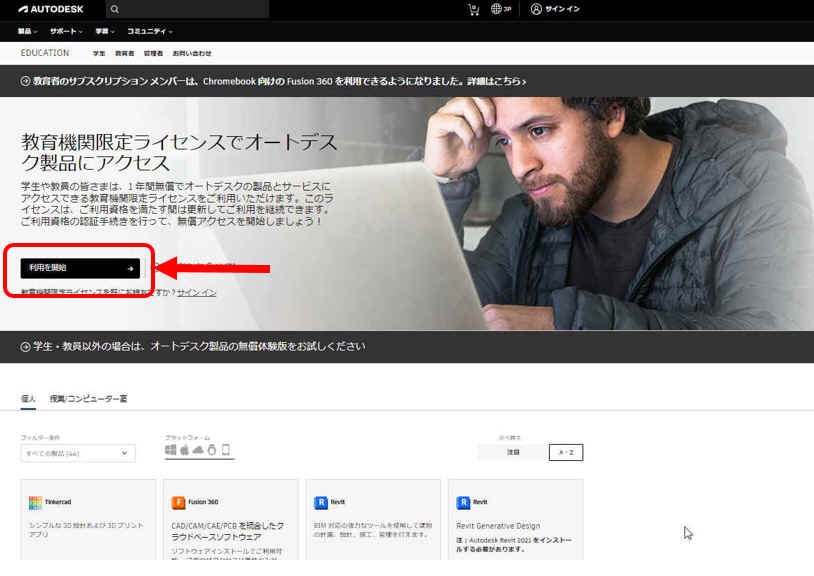Expand the サポート menu
This screenshot has height=576, width=814.
tap(66, 32)
